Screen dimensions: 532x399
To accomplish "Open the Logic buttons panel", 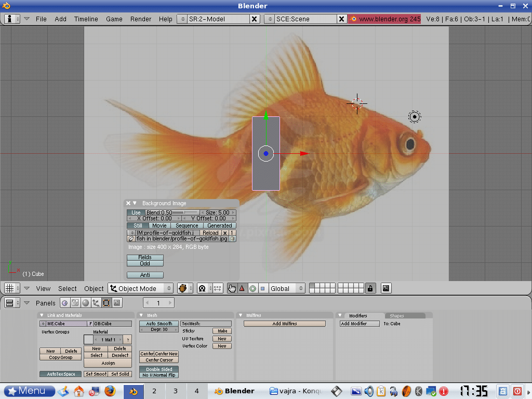I will [x=65, y=303].
